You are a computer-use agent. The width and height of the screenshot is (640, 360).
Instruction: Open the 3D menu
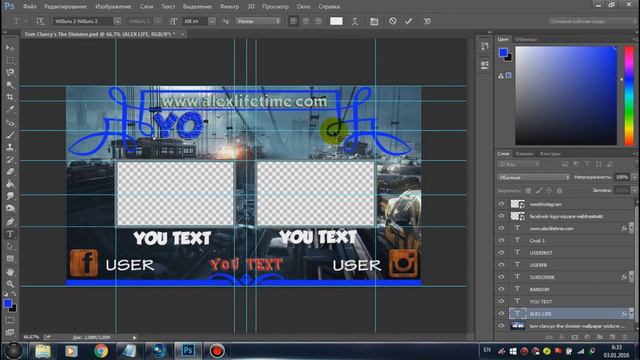coord(251,7)
